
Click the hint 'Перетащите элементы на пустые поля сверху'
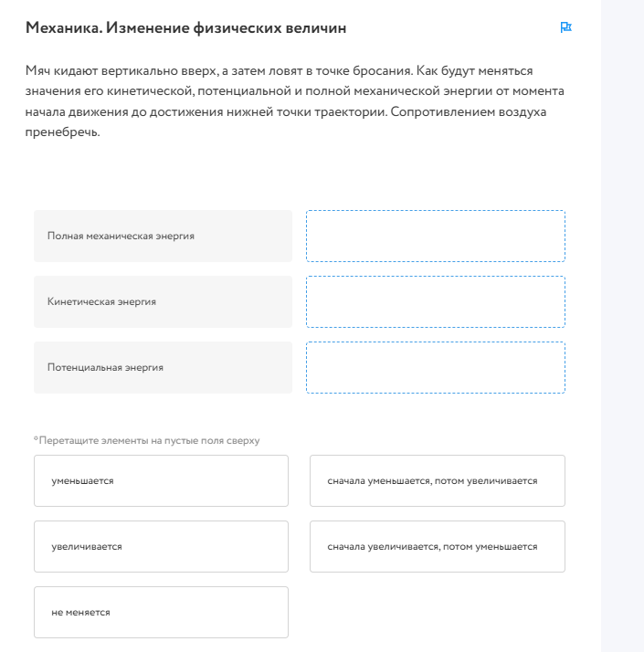[147, 440]
